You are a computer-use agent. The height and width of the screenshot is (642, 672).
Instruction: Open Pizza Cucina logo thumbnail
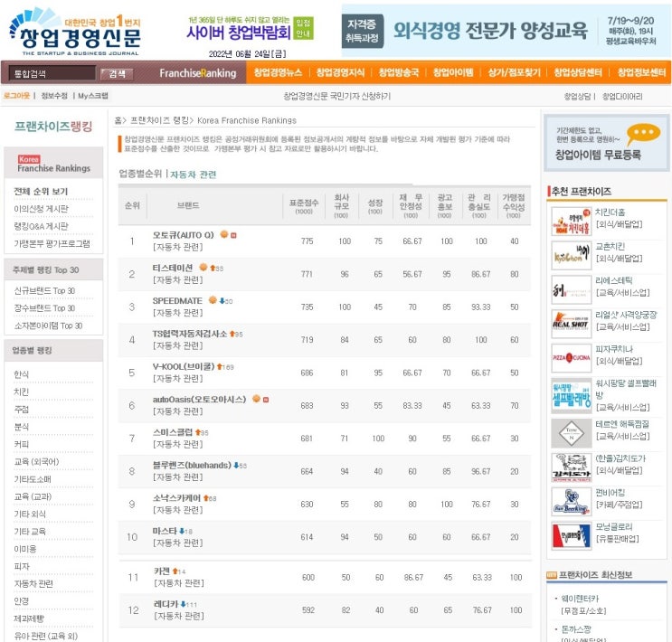(572, 358)
